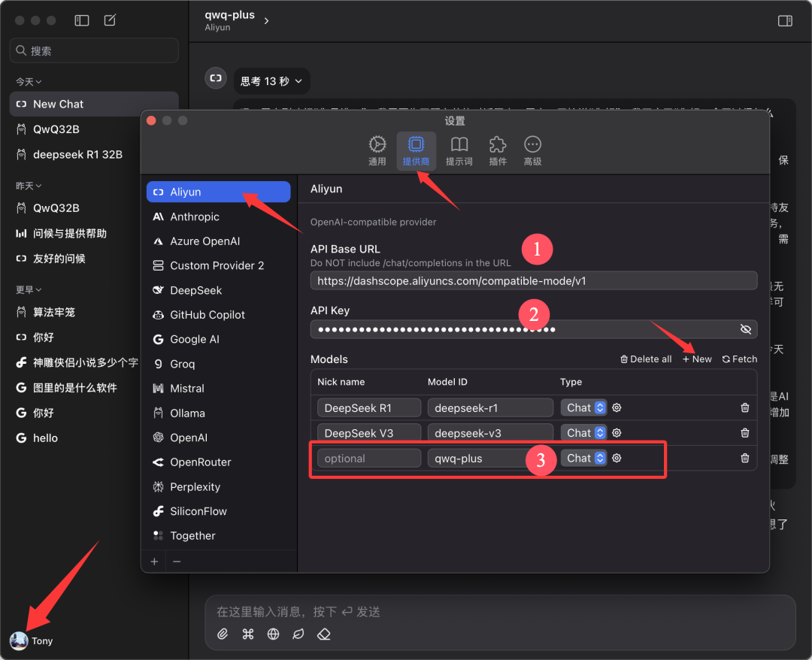Open settings gear for qwq-plus model
Image resolution: width=812 pixels, height=660 pixels.
(x=617, y=458)
